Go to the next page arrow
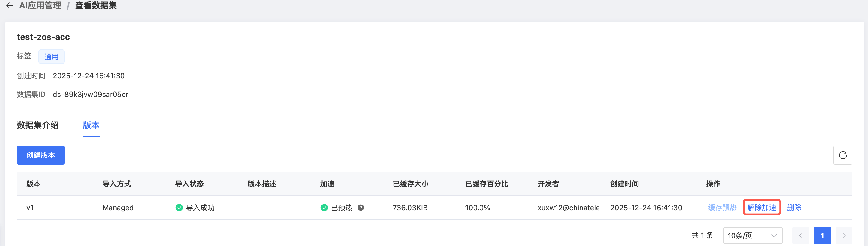The width and height of the screenshot is (868, 246). [844, 235]
